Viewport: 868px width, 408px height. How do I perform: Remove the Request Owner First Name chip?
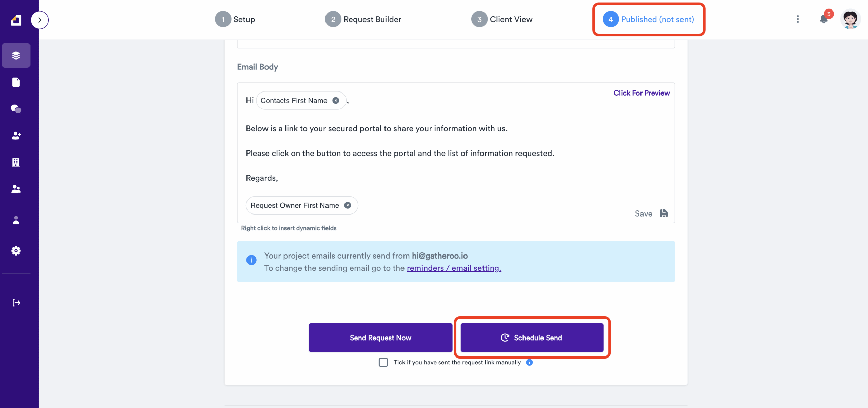[x=348, y=205]
